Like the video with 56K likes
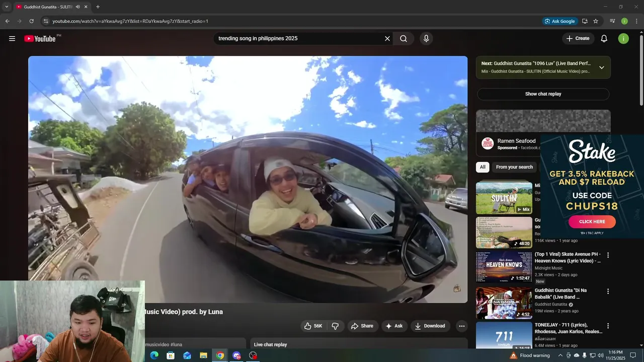Viewport: 644px width, 362px height. pyautogui.click(x=312, y=326)
